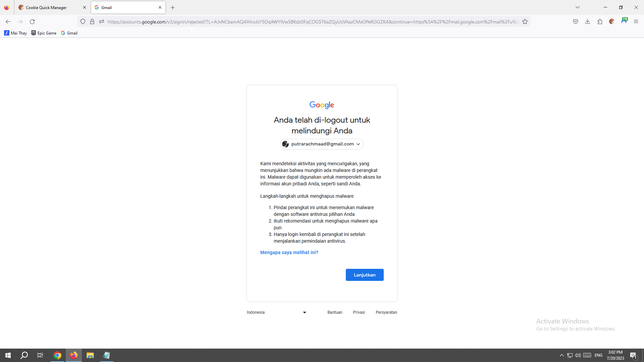The width and height of the screenshot is (644, 362).
Task: Open the Cookie Quick Manager extension icon
Action: tap(612, 22)
